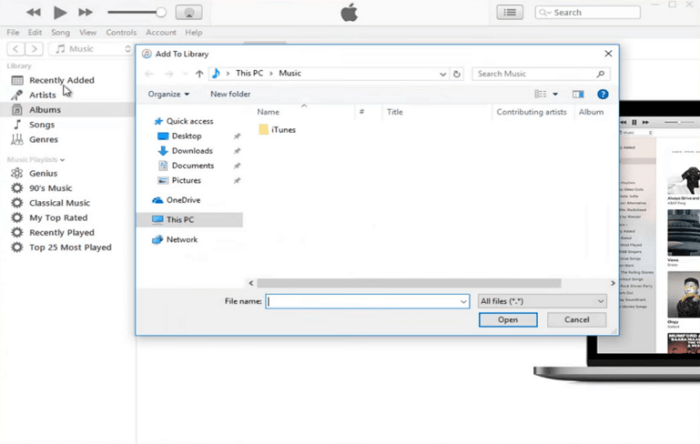Select Quick access in navigation pane
Screen dimensions: 700x444
[183, 121]
